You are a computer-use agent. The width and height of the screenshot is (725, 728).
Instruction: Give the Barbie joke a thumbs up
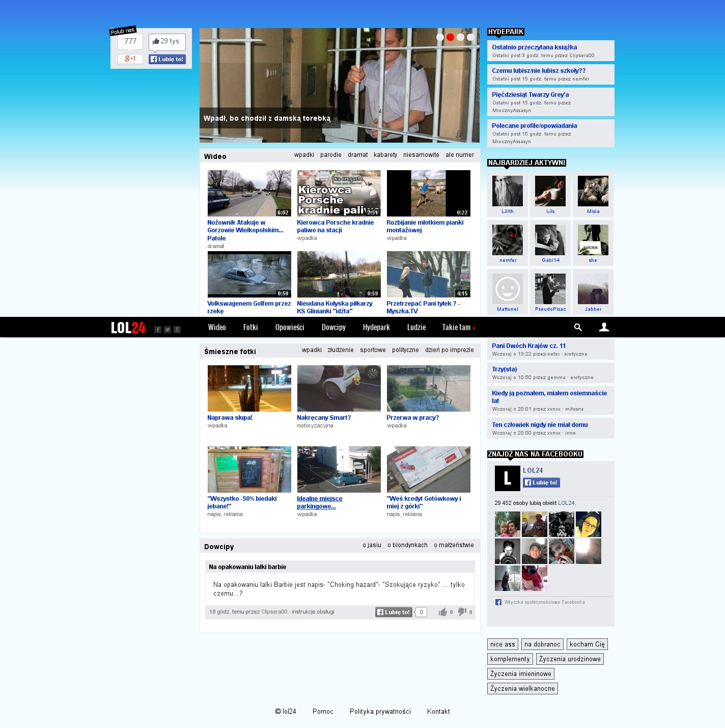coord(443,612)
